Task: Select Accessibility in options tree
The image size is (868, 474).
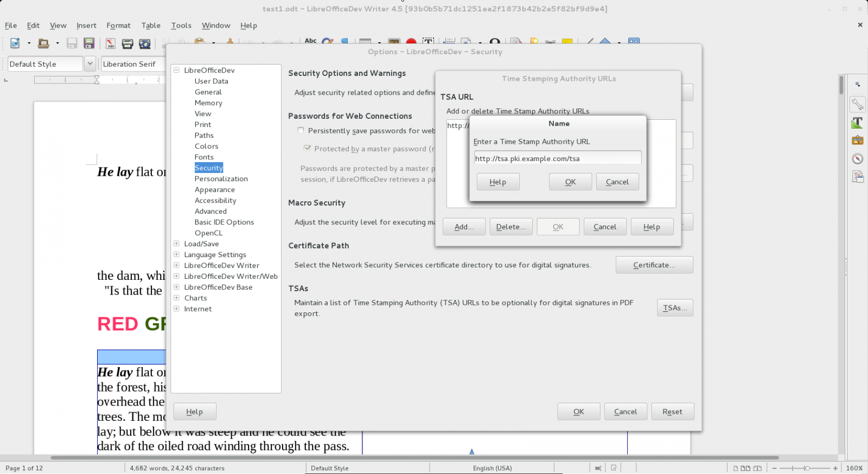Action: pyautogui.click(x=215, y=200)
